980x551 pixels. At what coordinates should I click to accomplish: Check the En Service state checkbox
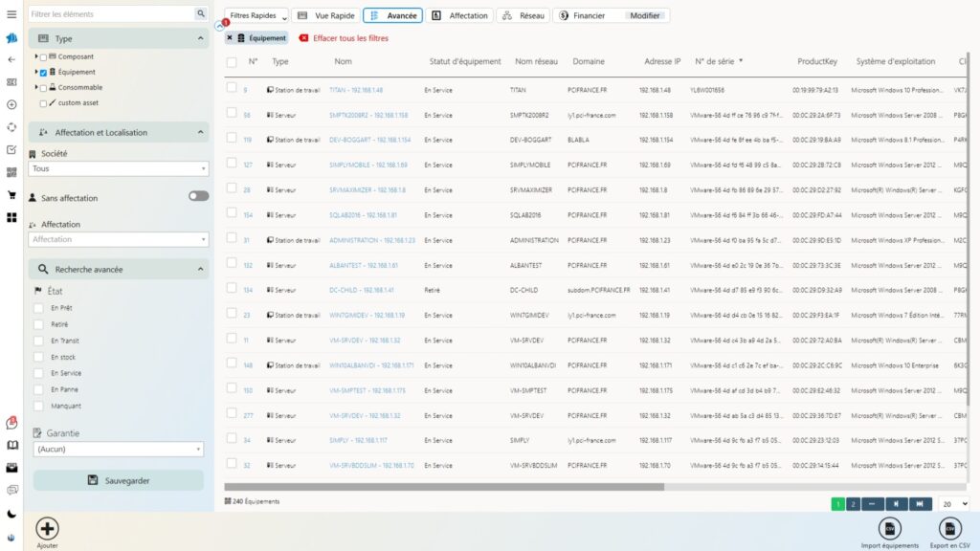(x=39, y=373)
